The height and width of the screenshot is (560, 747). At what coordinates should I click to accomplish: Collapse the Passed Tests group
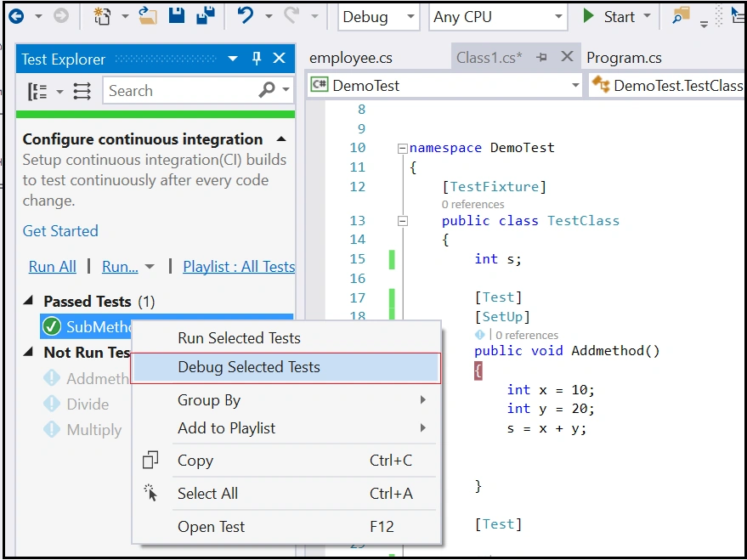click(29, 301)
